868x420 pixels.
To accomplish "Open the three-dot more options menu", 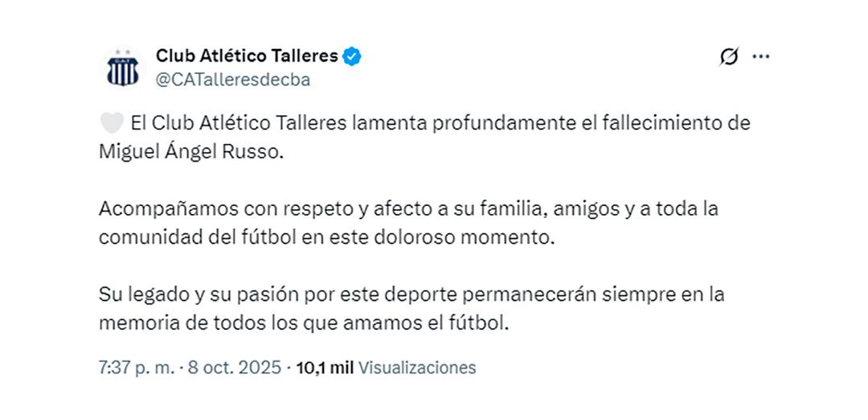I will click(760, 56).
